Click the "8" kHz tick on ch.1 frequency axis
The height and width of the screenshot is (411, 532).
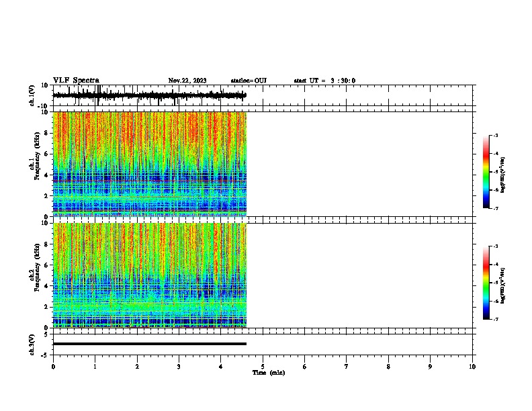(46, 133)
